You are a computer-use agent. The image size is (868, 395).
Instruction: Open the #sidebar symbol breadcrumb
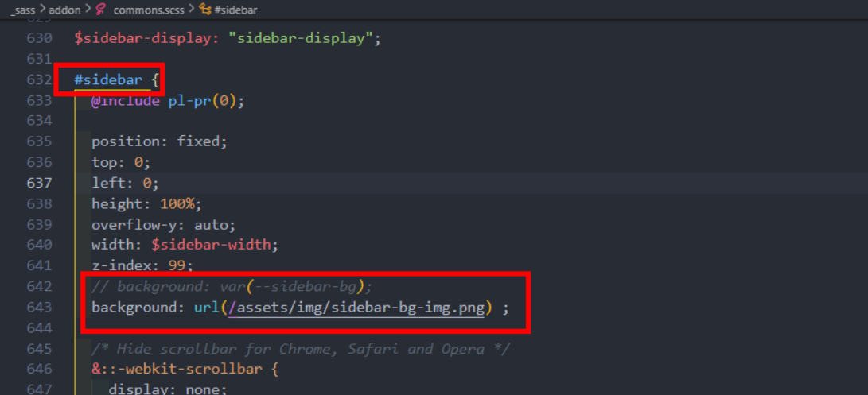pyautogui.click(x=235, y=10)
